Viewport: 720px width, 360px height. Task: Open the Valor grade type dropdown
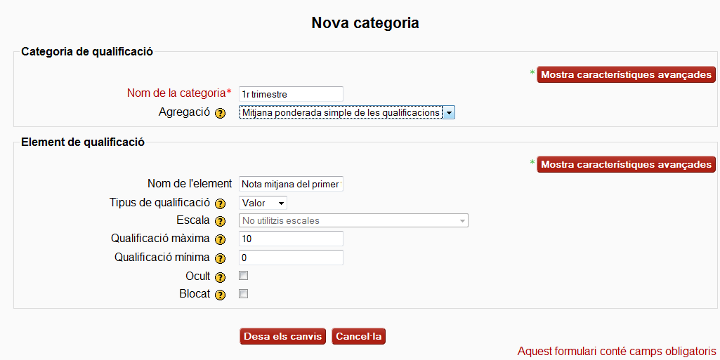[x=263, y=202]
